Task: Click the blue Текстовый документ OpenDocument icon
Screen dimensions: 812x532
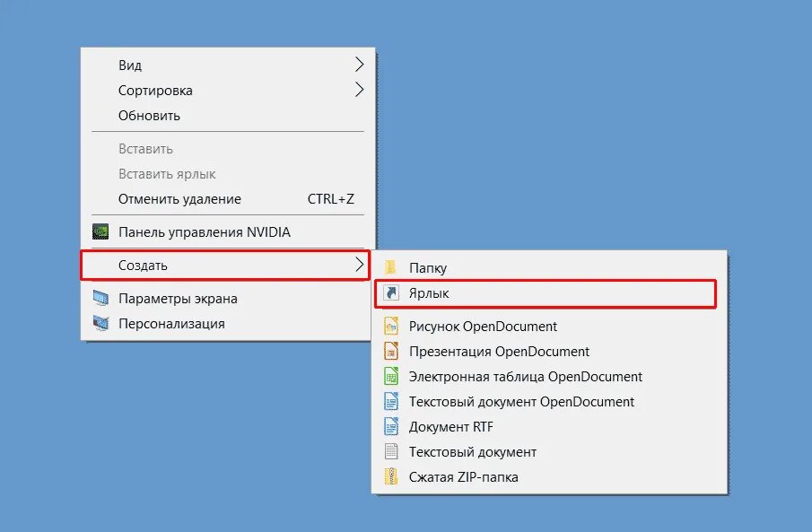Action: tap(391, 401)
